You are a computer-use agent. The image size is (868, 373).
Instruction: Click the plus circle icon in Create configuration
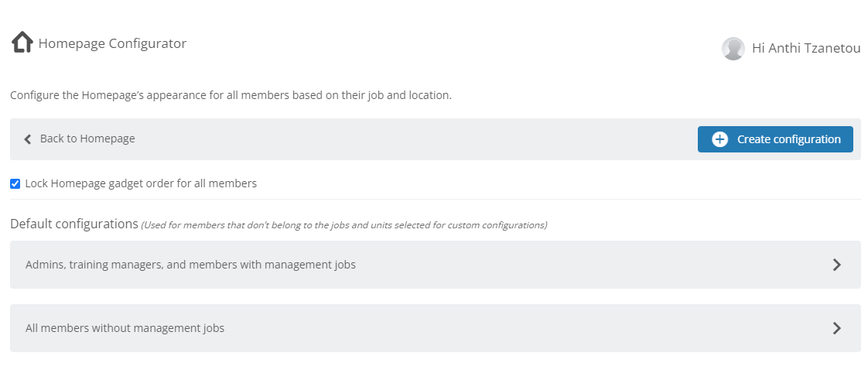pos(719,139)
